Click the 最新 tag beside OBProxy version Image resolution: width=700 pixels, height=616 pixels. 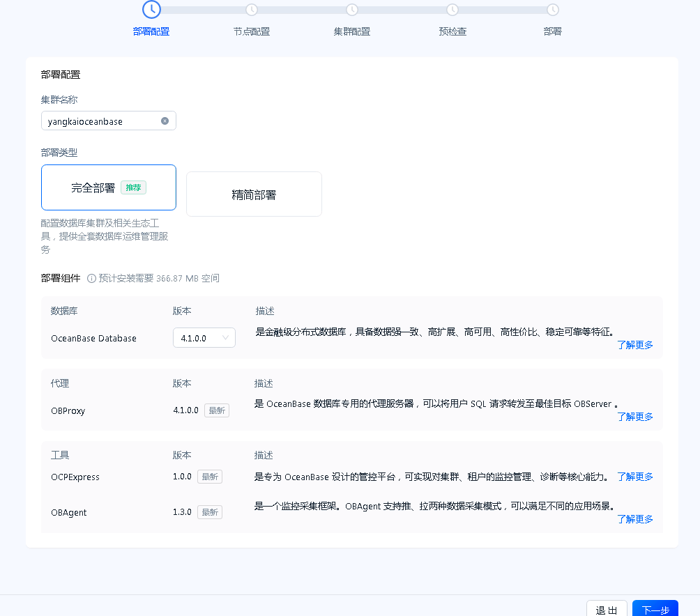(x=217, y=410)
